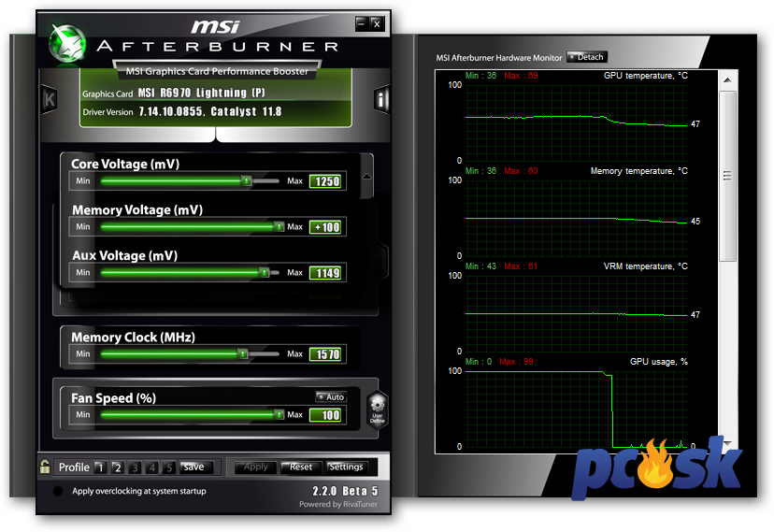774x532 pixels.
Task: Click the Core Voltage value field 1250
Action: tap(325, 181)
